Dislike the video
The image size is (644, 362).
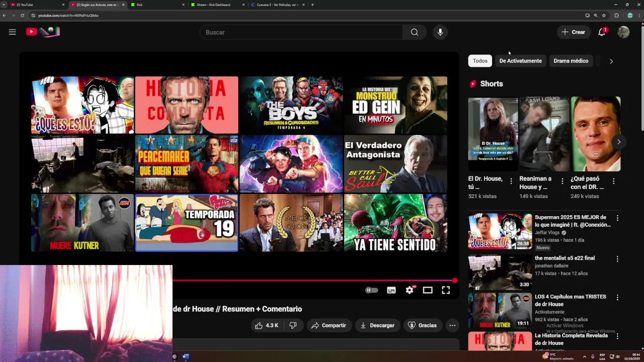tap(293, 325)
